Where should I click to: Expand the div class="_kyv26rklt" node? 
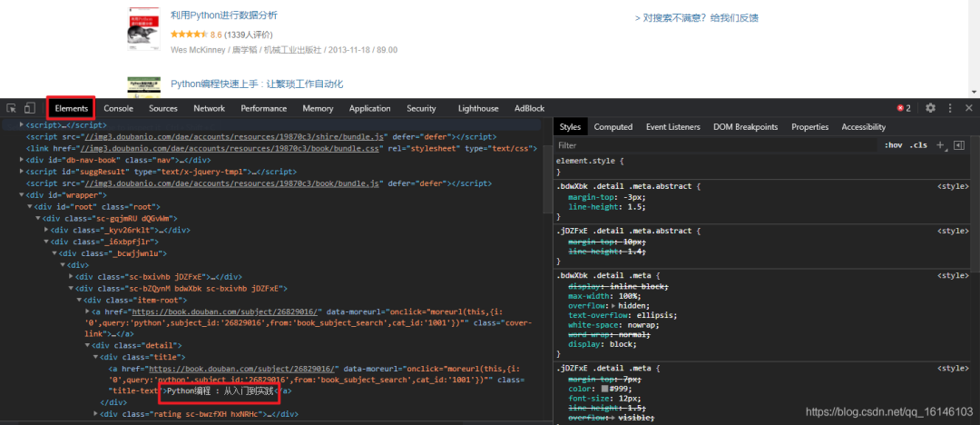(46, 230)
